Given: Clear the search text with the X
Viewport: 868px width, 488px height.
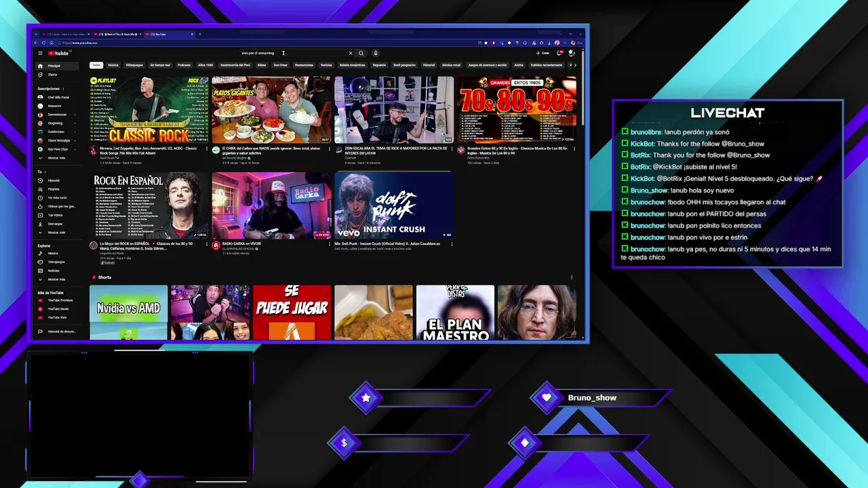Looking at the screenshot, I should point(351,54).
